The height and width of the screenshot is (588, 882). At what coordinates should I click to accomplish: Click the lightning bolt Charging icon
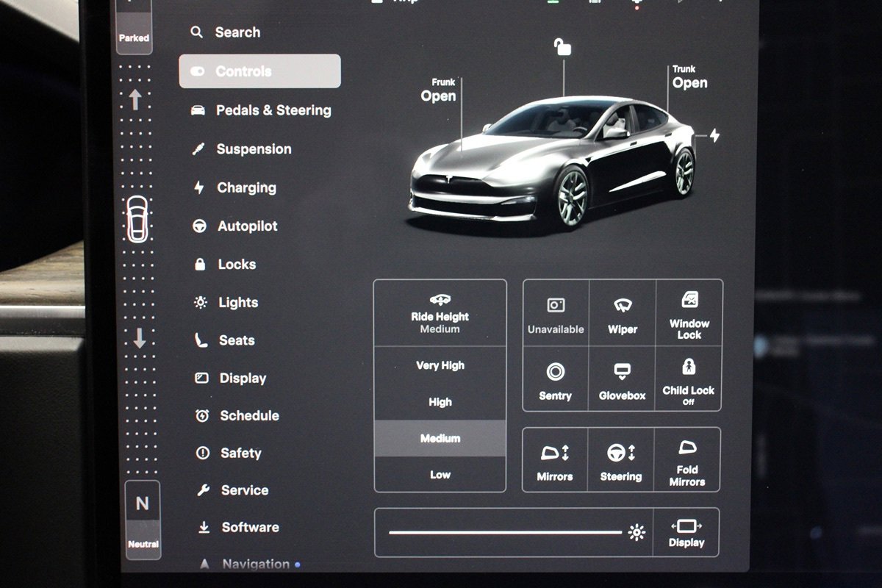pyautogui.click(x=198, y=187)
